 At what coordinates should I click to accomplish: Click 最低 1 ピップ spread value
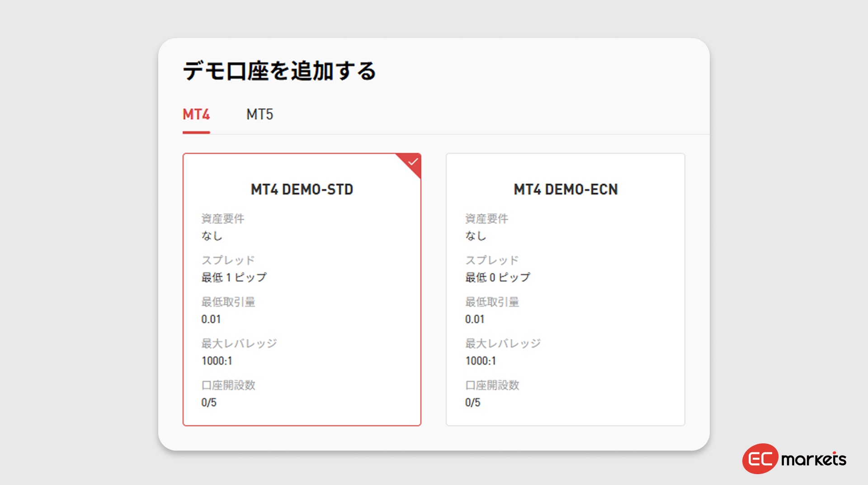click(234, 277)
